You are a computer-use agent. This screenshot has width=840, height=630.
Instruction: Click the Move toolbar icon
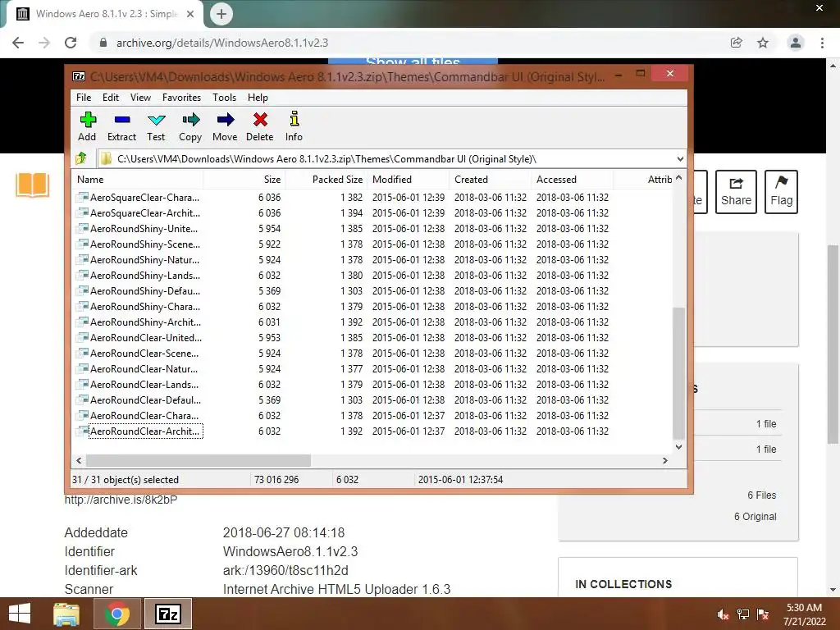(225, 126)
